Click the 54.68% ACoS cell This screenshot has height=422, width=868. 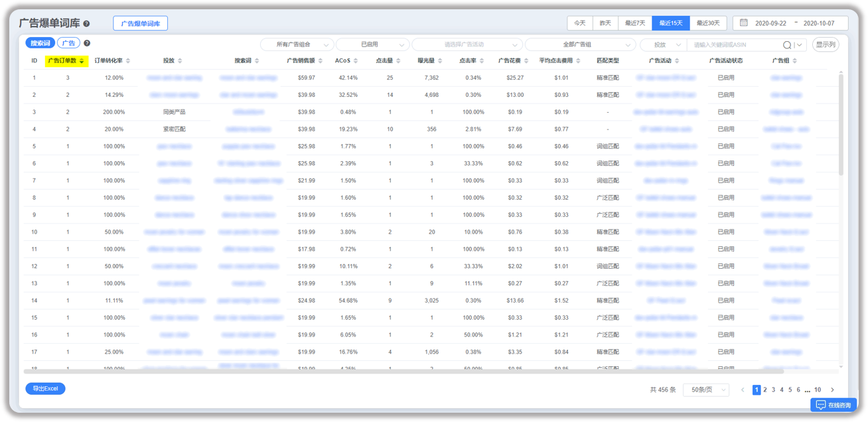348,301
